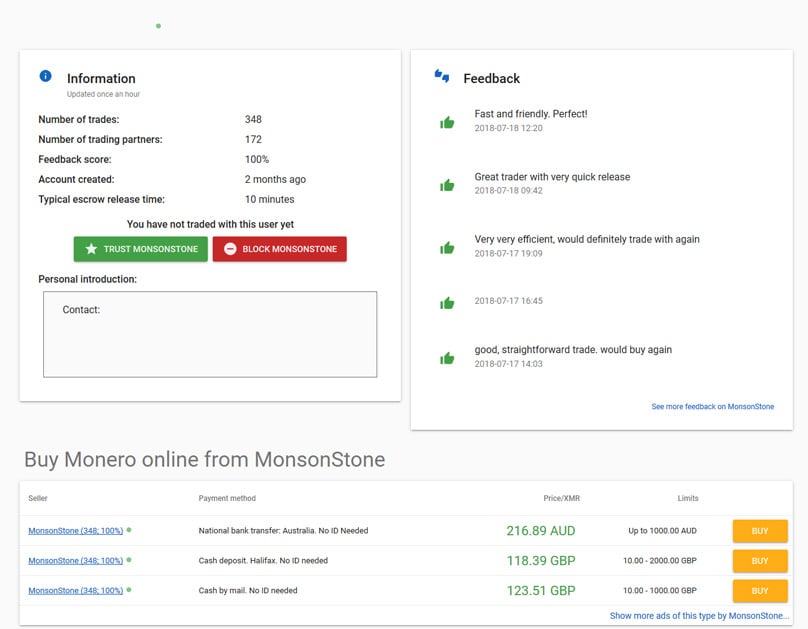
Task: Click thumbs-up beside "Very very efficient" feedback
Action: pyautogui.click(x=447, y=248)
